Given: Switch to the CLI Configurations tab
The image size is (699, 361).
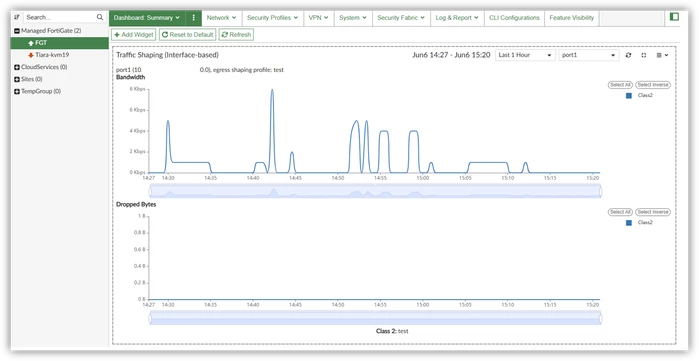Looking at the screenshot, I should 514,18.
